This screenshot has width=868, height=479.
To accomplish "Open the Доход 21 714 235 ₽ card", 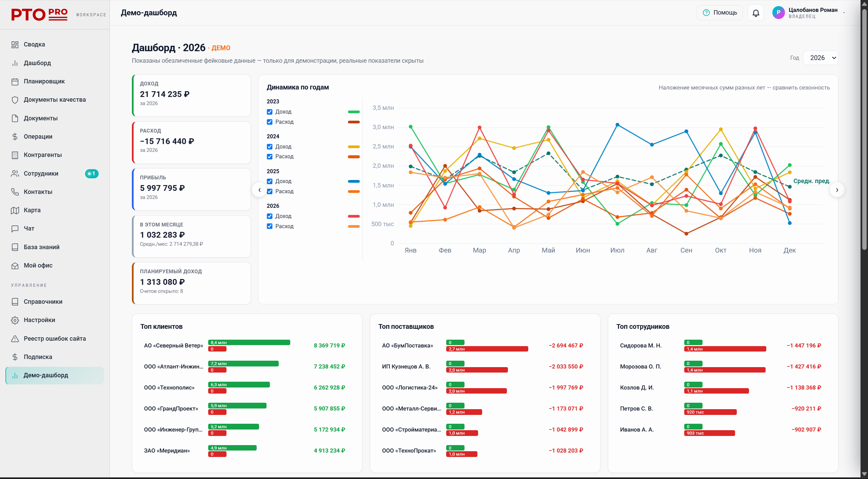I will tap(191, 96).
